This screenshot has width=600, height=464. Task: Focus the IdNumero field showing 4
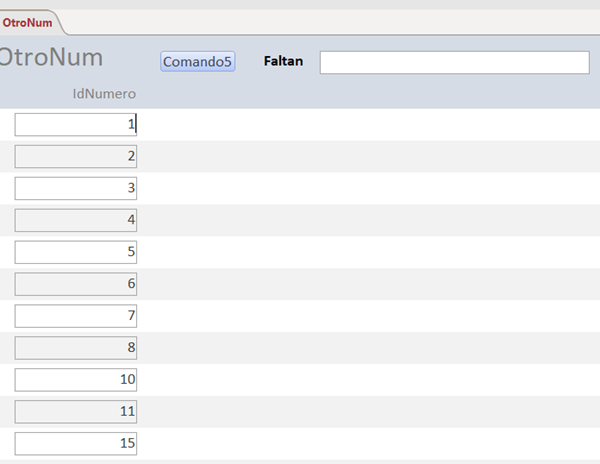point(76,220)
